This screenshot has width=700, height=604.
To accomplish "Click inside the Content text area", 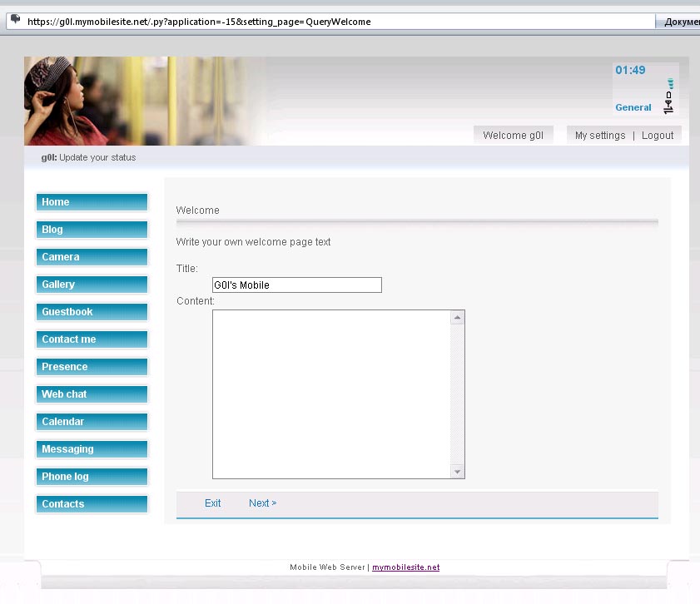I will 331,394.
